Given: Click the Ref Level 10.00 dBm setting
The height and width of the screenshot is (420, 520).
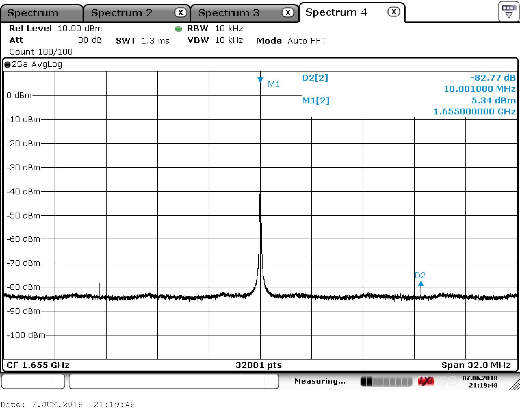Looking at the screenshot, I should pyautogui.click(x=55, y=28).
